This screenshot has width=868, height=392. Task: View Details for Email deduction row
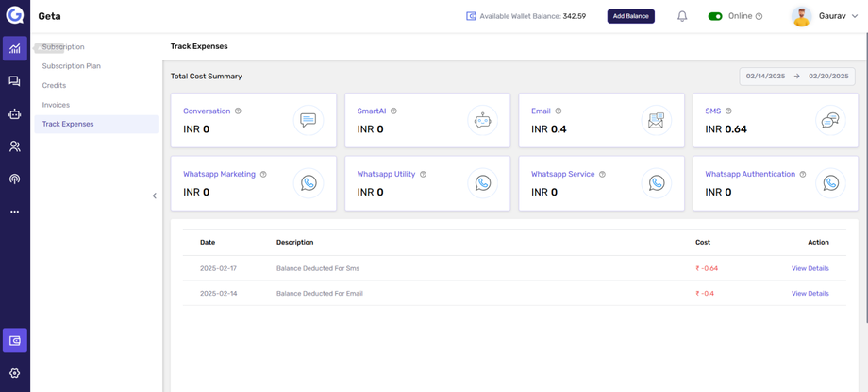point(810,293)
